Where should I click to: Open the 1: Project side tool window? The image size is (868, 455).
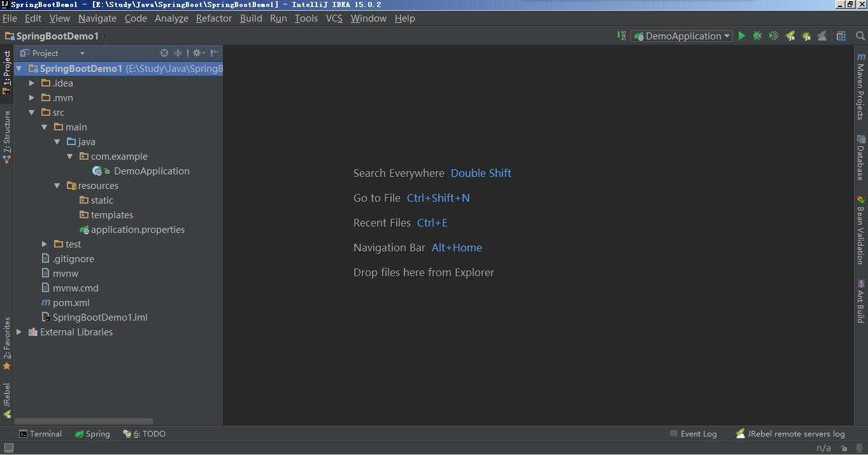tap(7, 73)
